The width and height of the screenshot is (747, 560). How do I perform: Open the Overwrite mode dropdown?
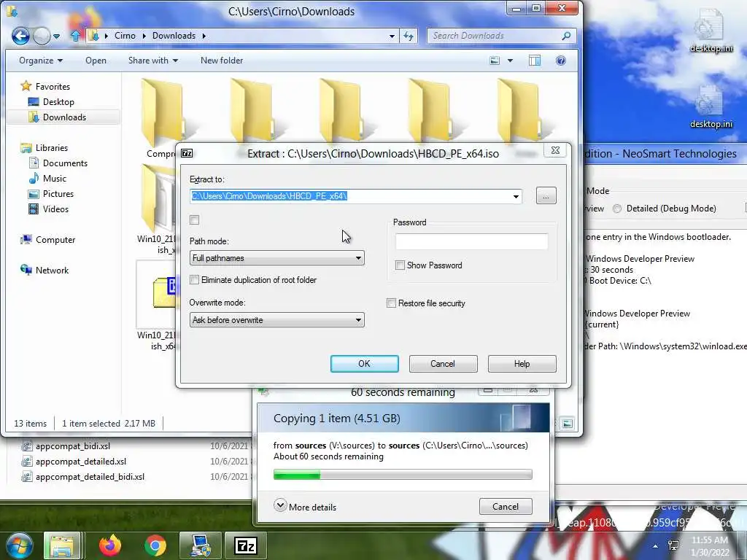click(x=276, y=320)
